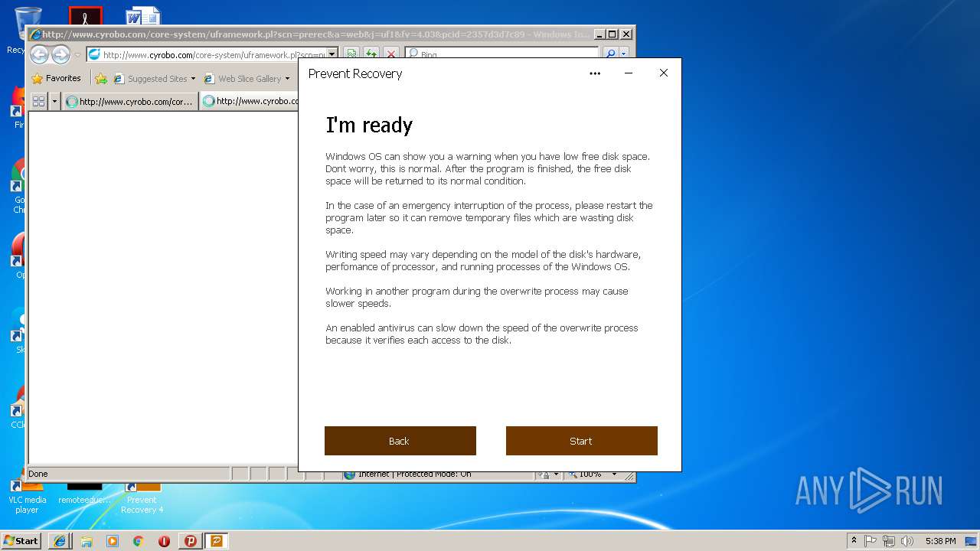980x551 pixels.
Task: Expand the IE tab list dropdown
Action: (54, 101)
